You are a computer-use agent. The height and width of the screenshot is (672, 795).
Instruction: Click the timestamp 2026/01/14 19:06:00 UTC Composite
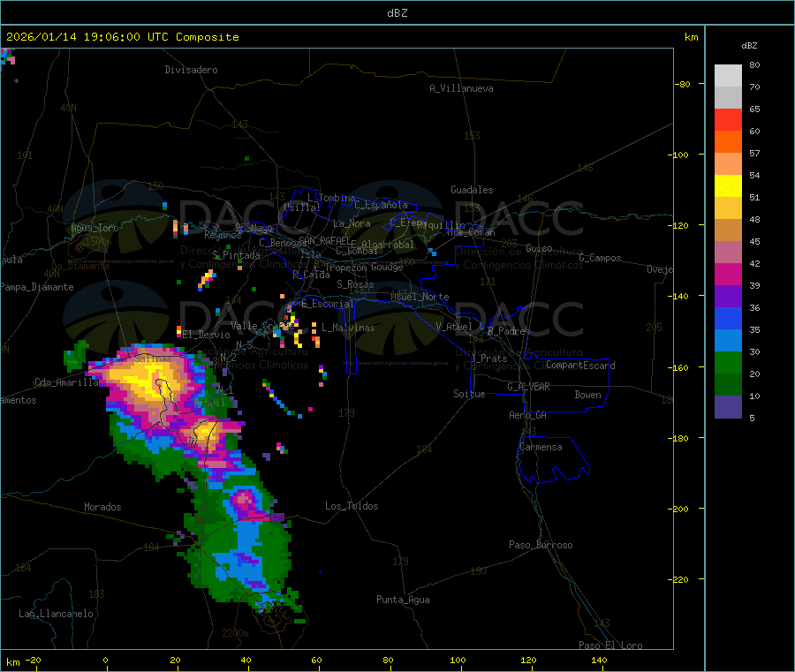[122, 37]
